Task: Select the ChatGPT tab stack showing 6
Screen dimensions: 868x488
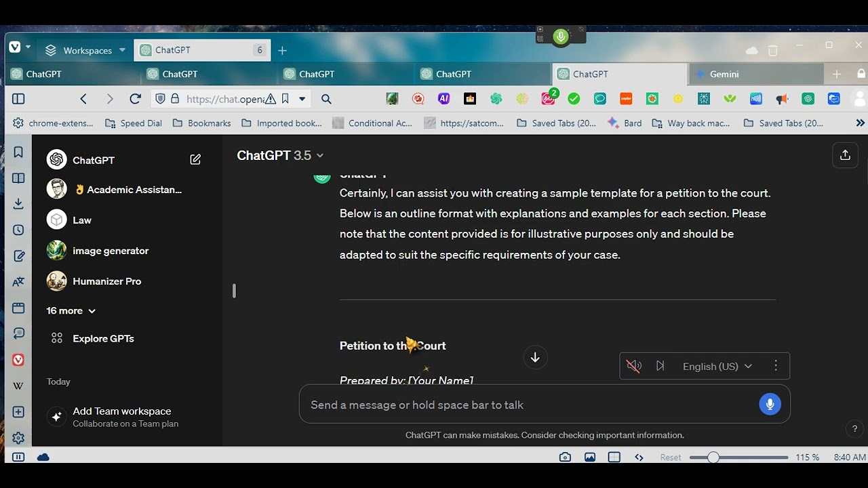Action: (203, 50)
